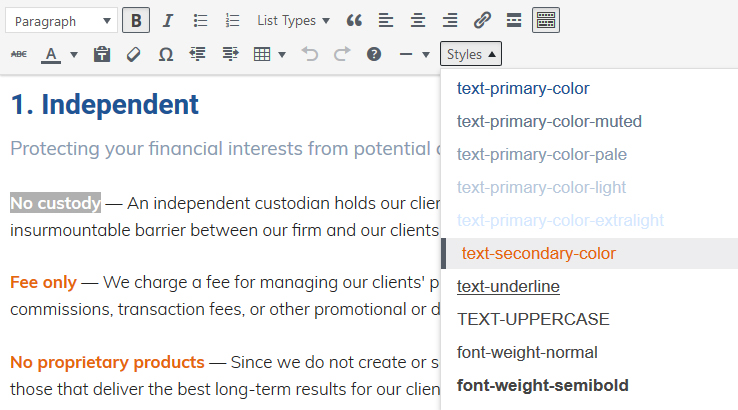Collapse the Styles dropdown
Viewport: 738px width, 410px height.
tap(471, 54)
